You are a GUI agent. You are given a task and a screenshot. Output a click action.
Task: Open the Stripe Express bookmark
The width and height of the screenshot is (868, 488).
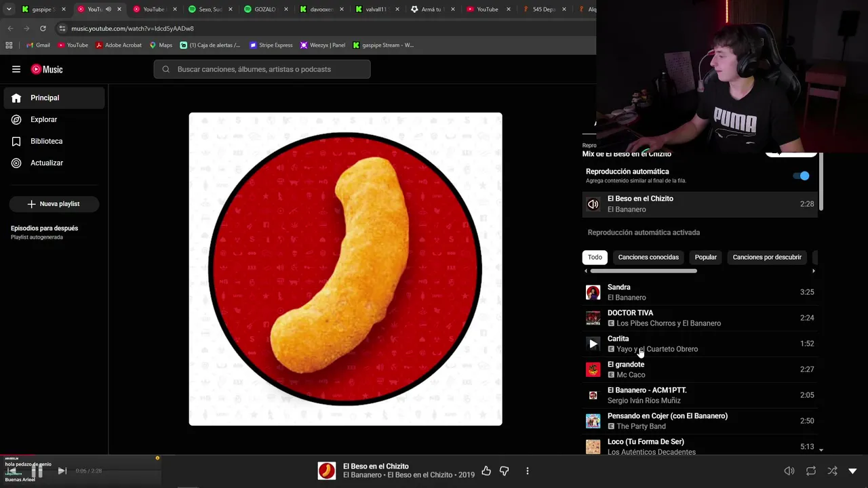coord(271,45)
